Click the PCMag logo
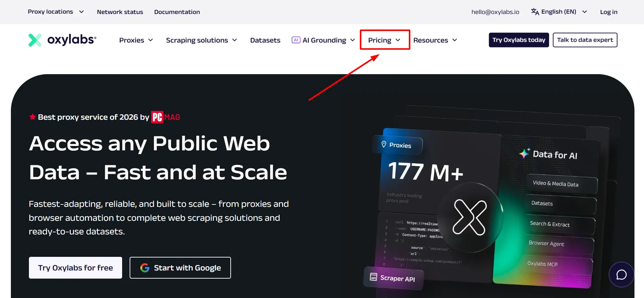Viewport: 644px width, 298px height. 166,117
